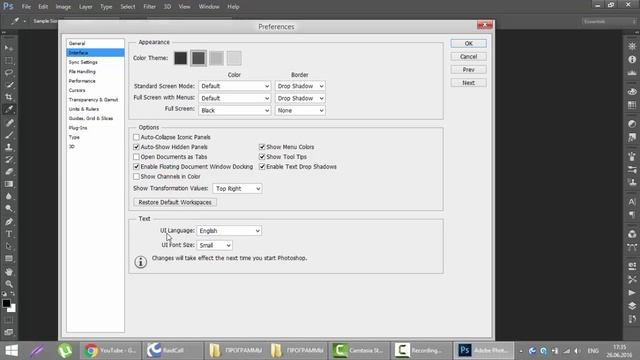Select the Brush tool
Image resolution: width=640 pixels, height=360 pixels.
point(9,135)
